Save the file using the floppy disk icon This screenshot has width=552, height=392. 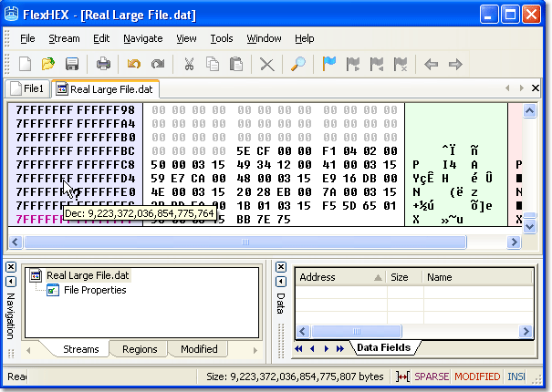point(72,64)
